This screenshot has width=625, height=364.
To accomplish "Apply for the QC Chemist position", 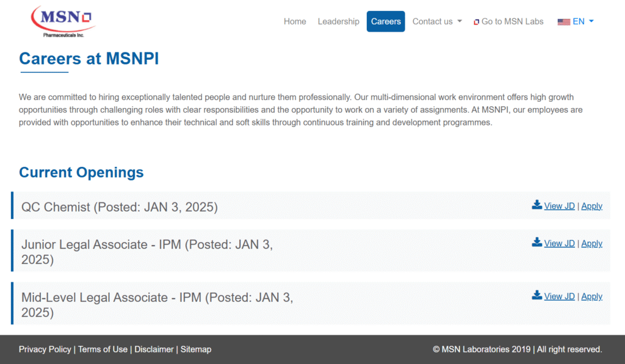I will [591, 206].
